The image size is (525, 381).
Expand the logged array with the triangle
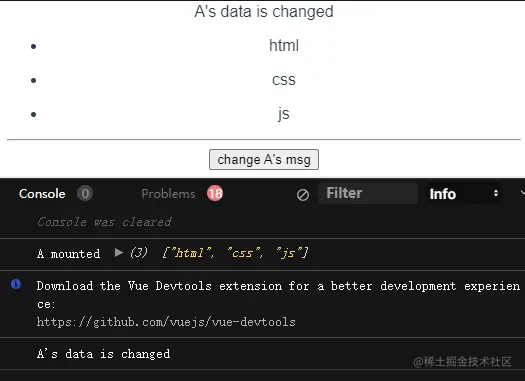pyautogui.click(x=119, y=252)
